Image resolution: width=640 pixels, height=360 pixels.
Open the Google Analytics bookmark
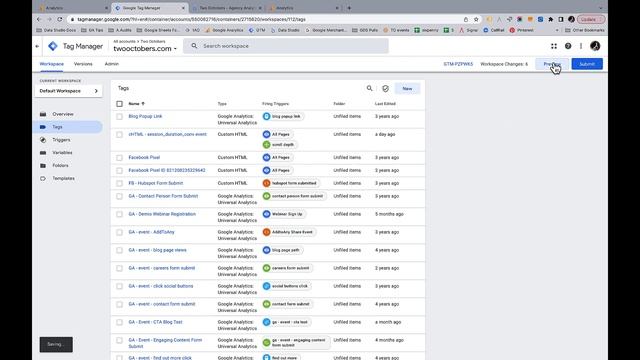click(224, 30)
